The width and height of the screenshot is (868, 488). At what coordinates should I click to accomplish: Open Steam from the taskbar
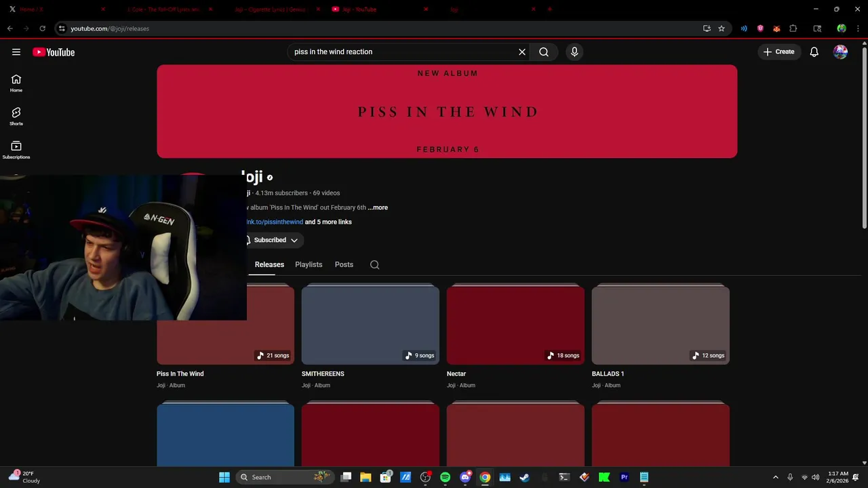click(524, 477)
